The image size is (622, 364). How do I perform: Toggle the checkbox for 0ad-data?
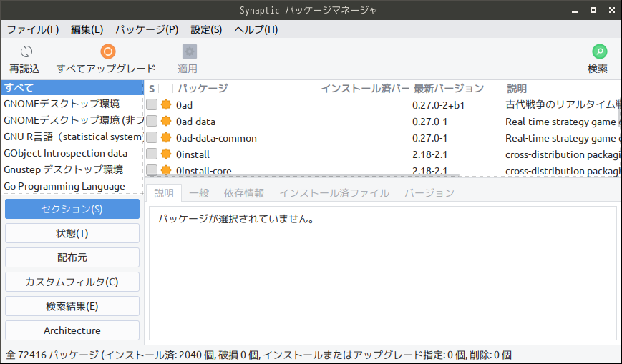coord(152,121)
